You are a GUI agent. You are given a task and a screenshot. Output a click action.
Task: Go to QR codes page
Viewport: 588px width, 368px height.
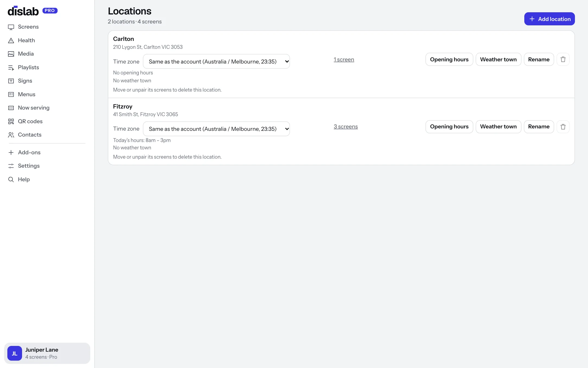click(x=30, y=121)
